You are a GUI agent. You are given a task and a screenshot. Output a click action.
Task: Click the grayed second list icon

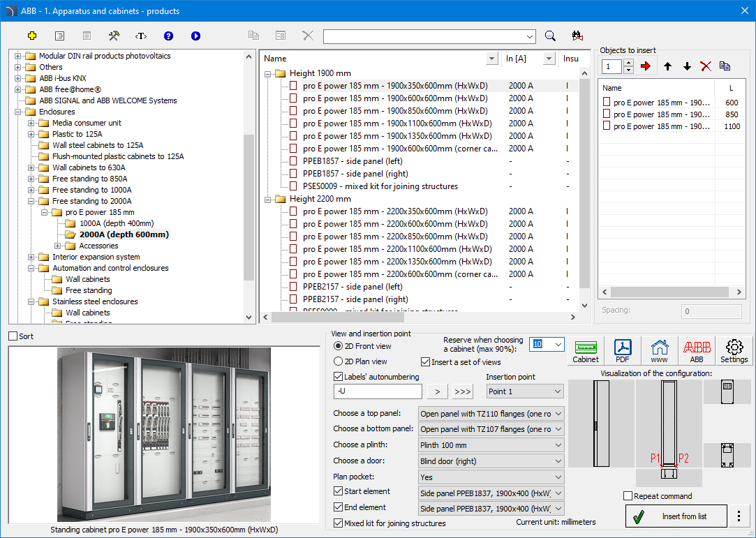[87, 36]
